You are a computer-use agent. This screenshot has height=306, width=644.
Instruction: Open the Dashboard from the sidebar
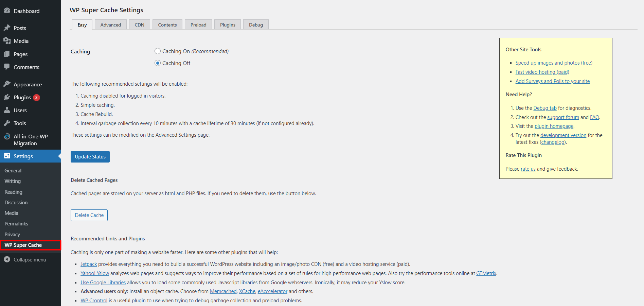tap(26, 11)
